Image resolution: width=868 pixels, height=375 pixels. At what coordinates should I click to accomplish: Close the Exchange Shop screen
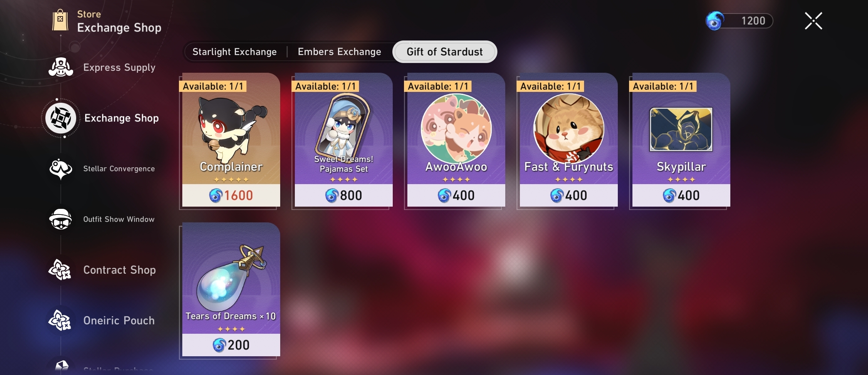[x=813, y=21]
